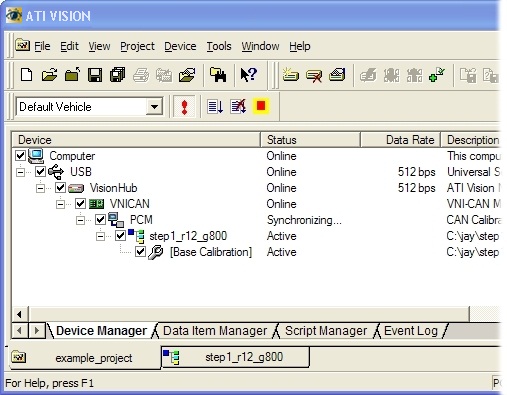Open the Device menu

point(180,46)
